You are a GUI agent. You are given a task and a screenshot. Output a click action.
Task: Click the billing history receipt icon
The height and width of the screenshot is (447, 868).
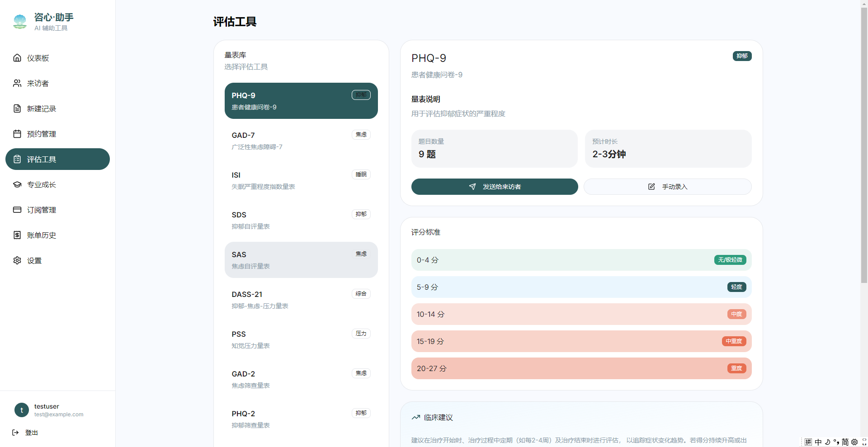coord(17,235)
